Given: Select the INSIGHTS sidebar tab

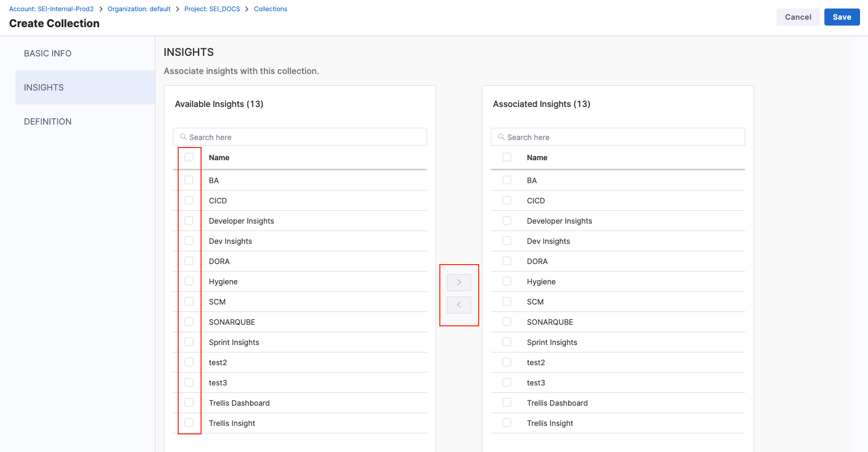Looking at the screenshot, I should (44, 87).
